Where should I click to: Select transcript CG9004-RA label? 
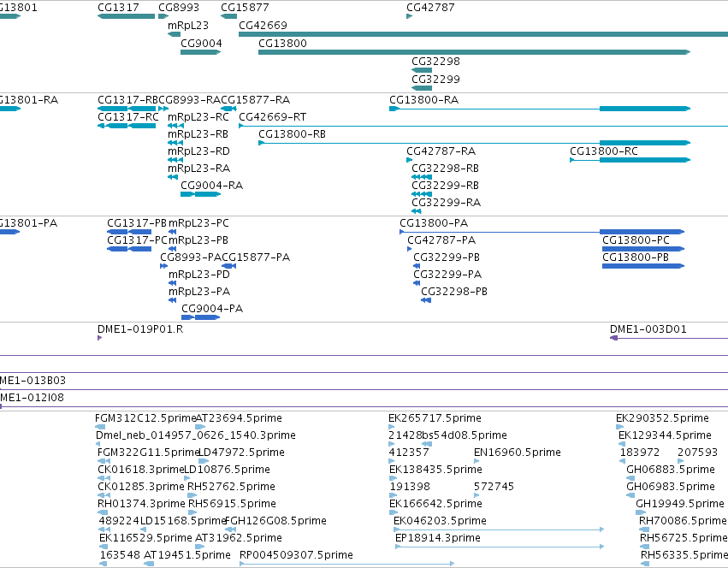click(x=211, y=186)
